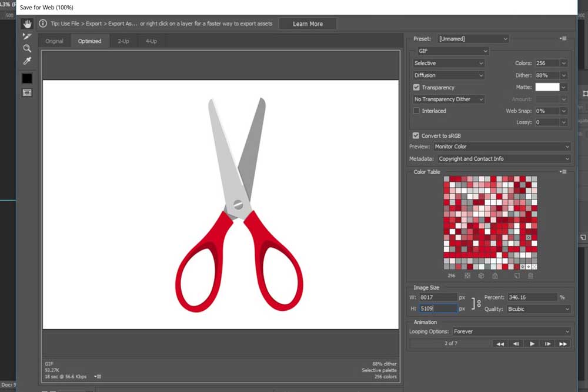
Task: Toggle constrain proportions link icon
Action: click(479, 303)
